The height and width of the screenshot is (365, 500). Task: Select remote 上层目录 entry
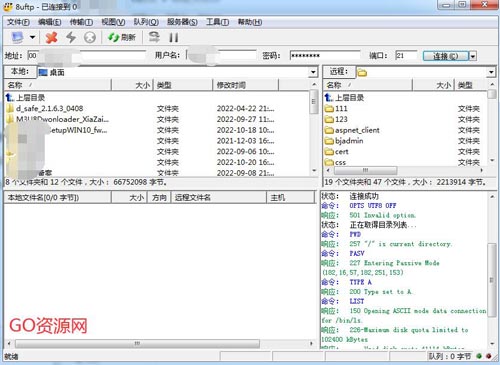(x=344, y=98)
